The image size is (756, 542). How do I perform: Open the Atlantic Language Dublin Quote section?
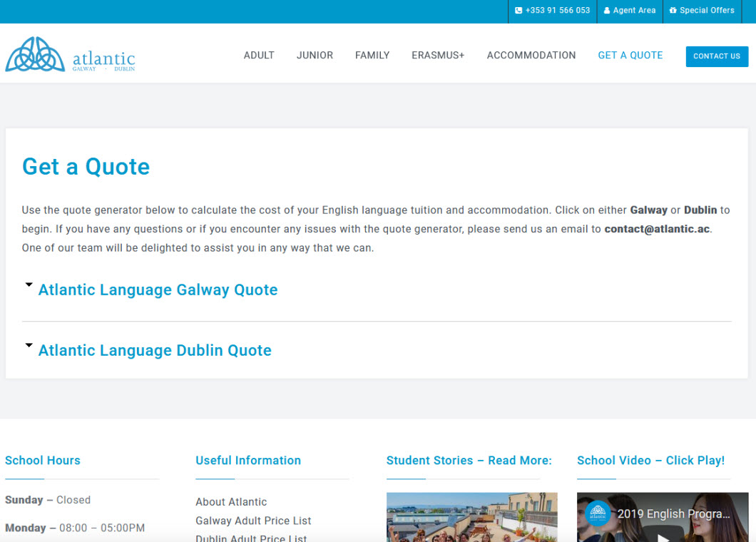pyautogui.click(x=155, y=351)
